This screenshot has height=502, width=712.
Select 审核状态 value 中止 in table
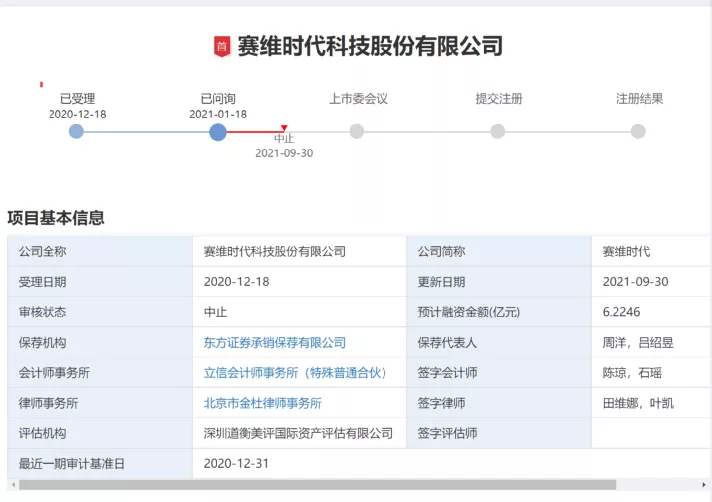point(215,312)
